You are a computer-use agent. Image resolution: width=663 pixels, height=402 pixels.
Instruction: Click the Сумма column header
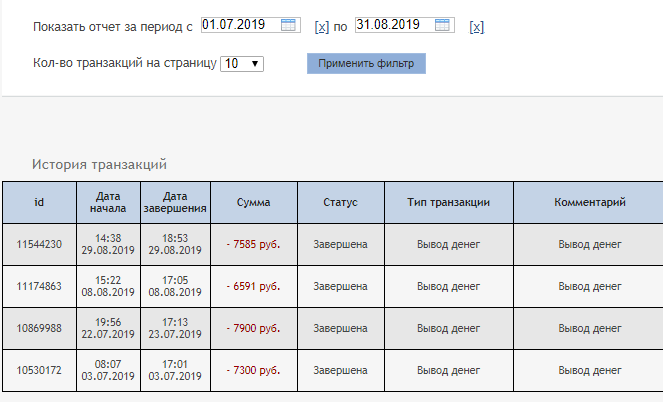tap(253, 202)
